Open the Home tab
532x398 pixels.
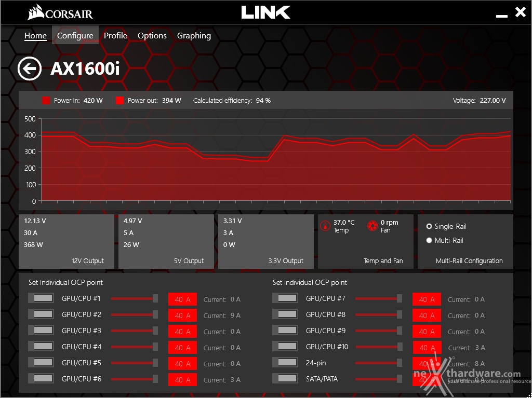35,36
